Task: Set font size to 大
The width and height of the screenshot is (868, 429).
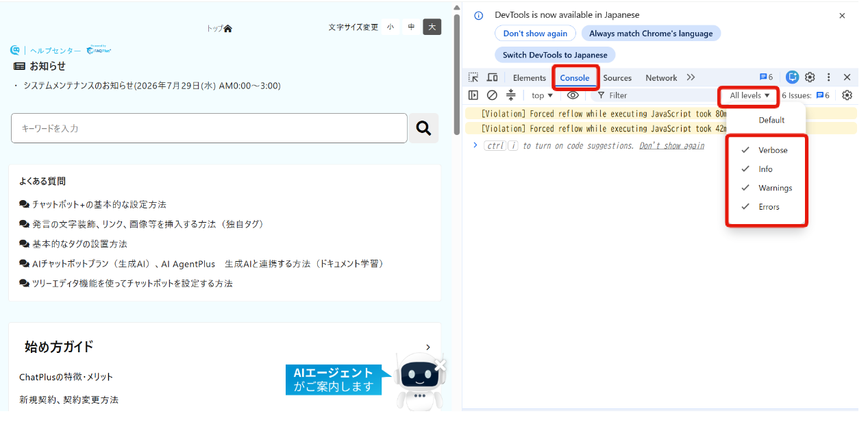Action: pyautogui.click(x=432, y=27)
